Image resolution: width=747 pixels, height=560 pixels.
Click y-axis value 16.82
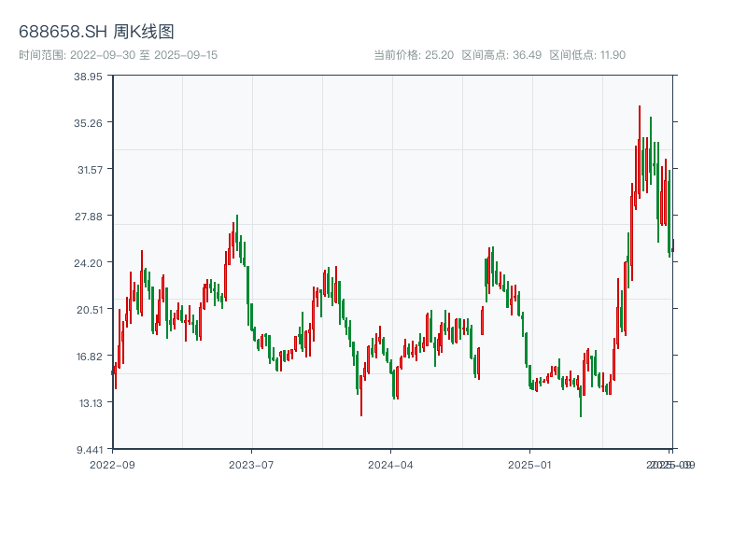pos(90,357)
